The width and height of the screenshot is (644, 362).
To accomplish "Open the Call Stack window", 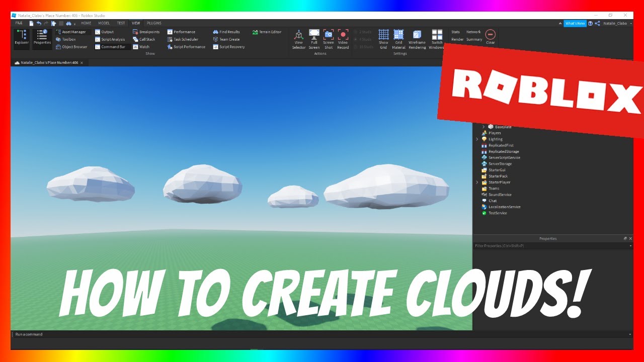I will point(144,39).
